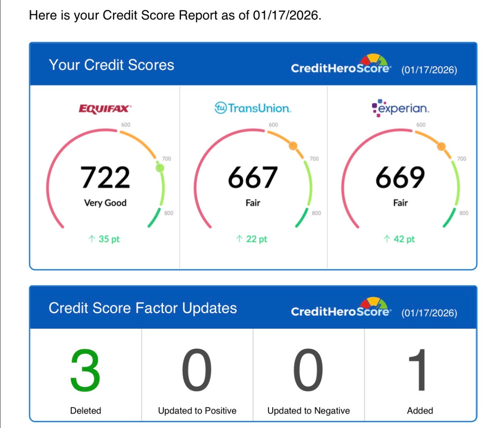Click the Equifax logo
The height and width of the screenshot is (428, 504).
(105, 109)
